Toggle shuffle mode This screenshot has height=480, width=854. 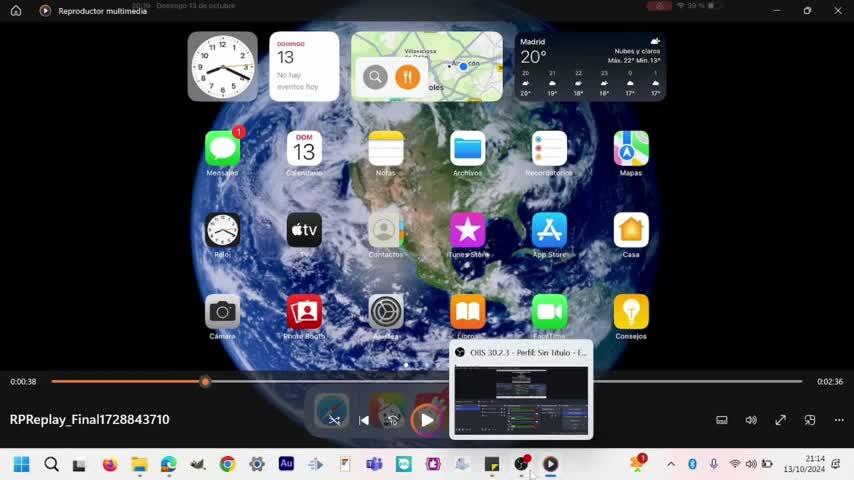click(334, 420)
